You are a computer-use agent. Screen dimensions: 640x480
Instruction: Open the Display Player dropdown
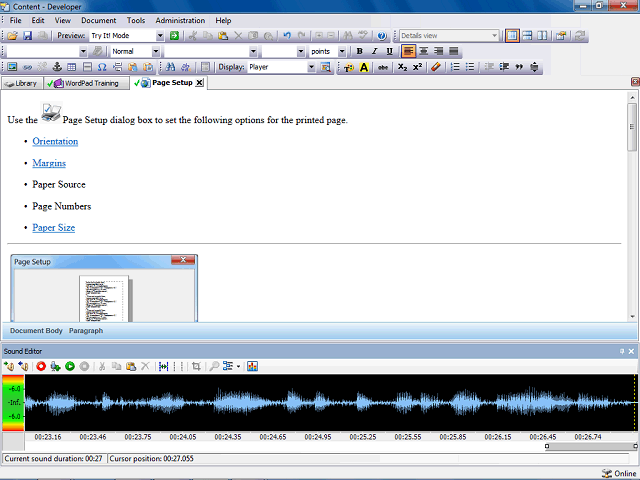tap(311, 67)
